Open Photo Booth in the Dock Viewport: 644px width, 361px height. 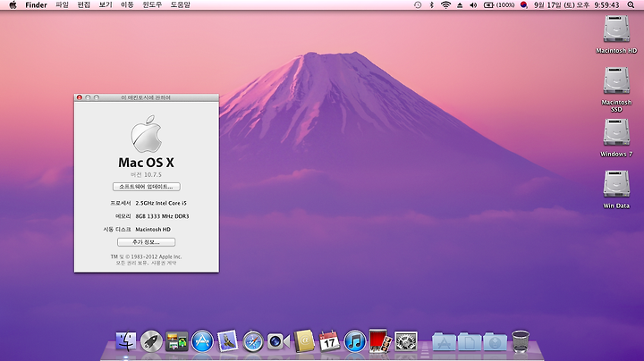tap(380, 340)
